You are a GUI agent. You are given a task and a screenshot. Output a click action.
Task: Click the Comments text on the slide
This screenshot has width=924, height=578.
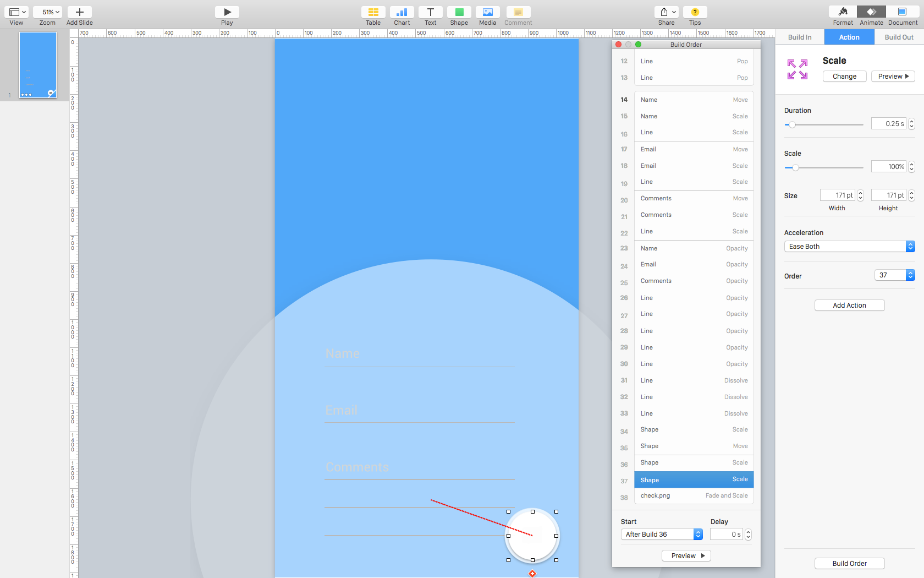(358, 467)
